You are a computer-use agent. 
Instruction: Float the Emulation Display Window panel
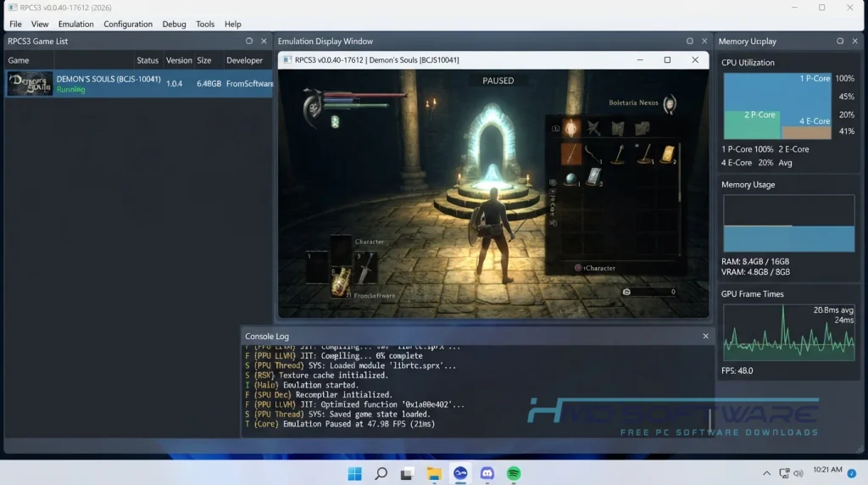(x=690, y=41)
